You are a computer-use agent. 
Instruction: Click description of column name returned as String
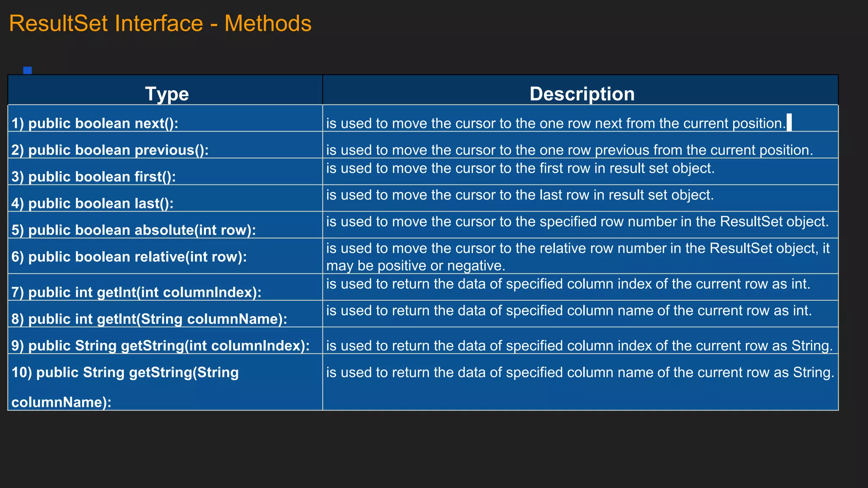pyautogui.click(x=580, y=373)
